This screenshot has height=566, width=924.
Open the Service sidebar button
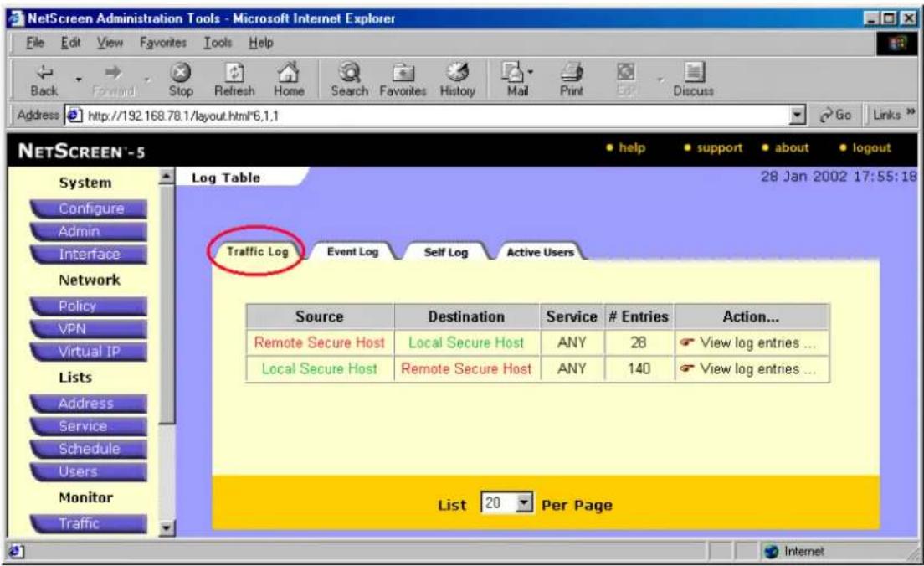click(x=90, y=425)
